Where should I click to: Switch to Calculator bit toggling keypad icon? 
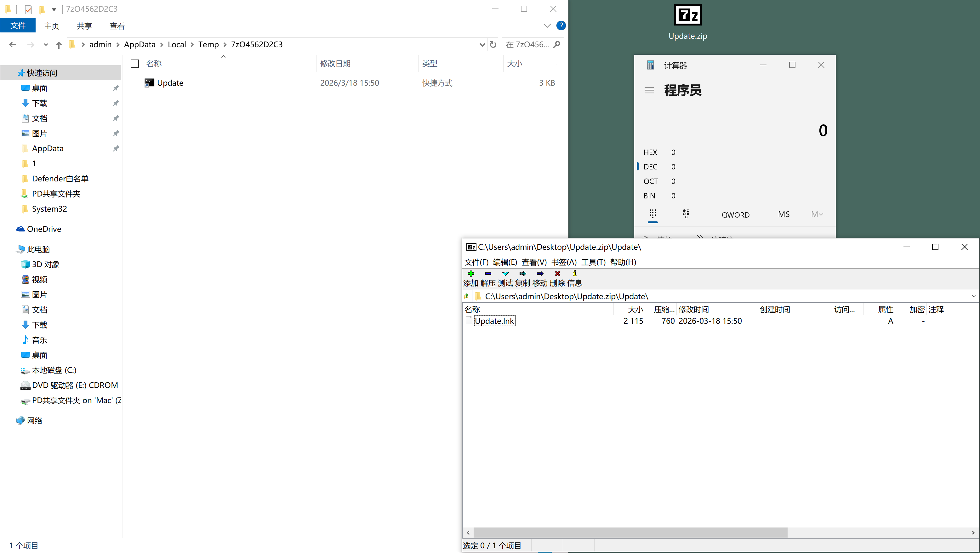coord(686,214)
